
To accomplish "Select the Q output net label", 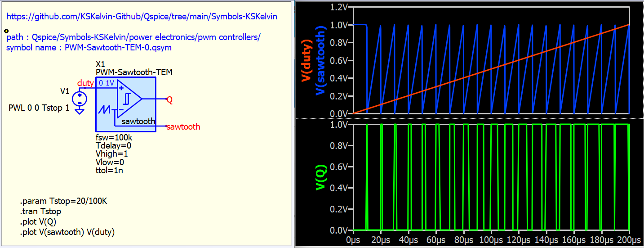I will (169, 100).
